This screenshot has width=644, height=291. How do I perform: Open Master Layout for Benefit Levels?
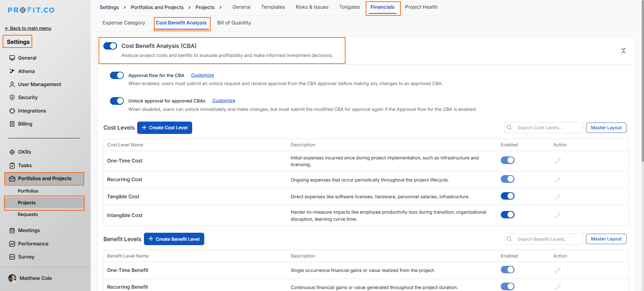tap(606, 239)
